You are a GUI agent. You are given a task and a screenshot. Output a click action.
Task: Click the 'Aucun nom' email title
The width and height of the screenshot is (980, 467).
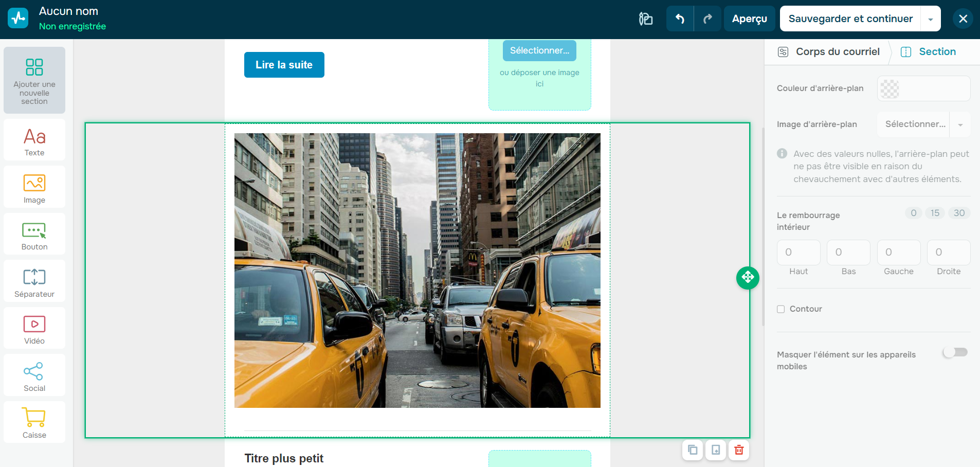tap(68, 11)
